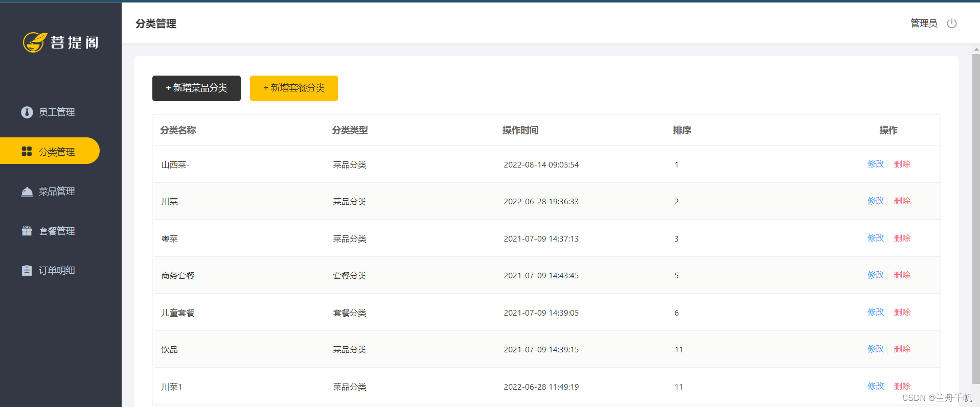This screenshot has width=980, height=407.
Task: Click the 菜品管理 dish cover icon
Action: 27,191
